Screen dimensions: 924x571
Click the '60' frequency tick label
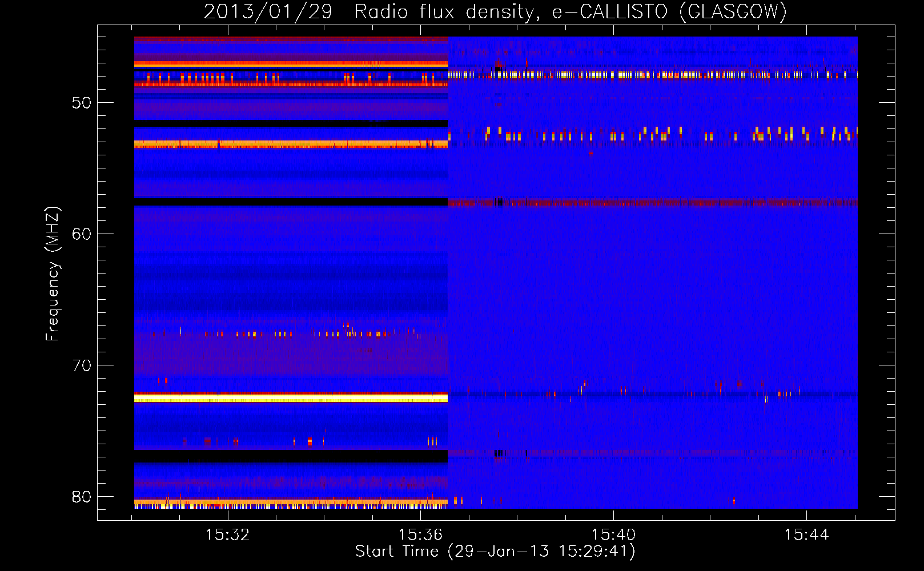point(82,234)
